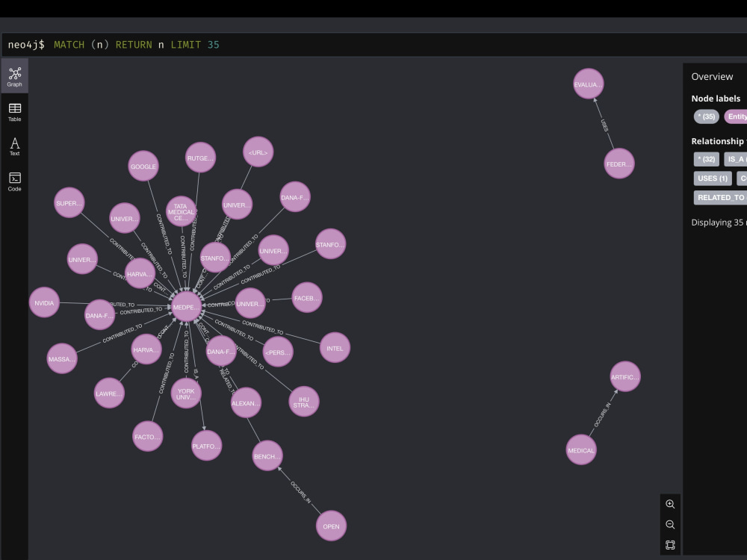
Task: Select the YORK UNIV... node
Action: tap(186, 393)
